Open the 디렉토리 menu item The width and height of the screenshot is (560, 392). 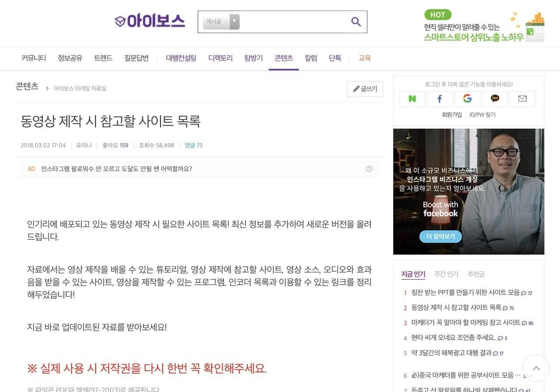[220, 58]
